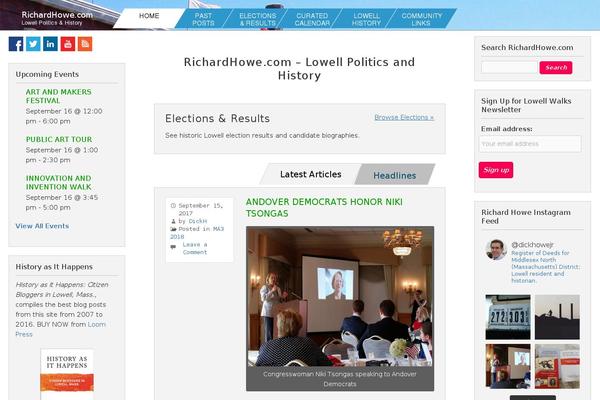The height and width of the screenshot is (400, 600).
Task: Click the September 15, 2017 post date
Action: click(201, 209)
